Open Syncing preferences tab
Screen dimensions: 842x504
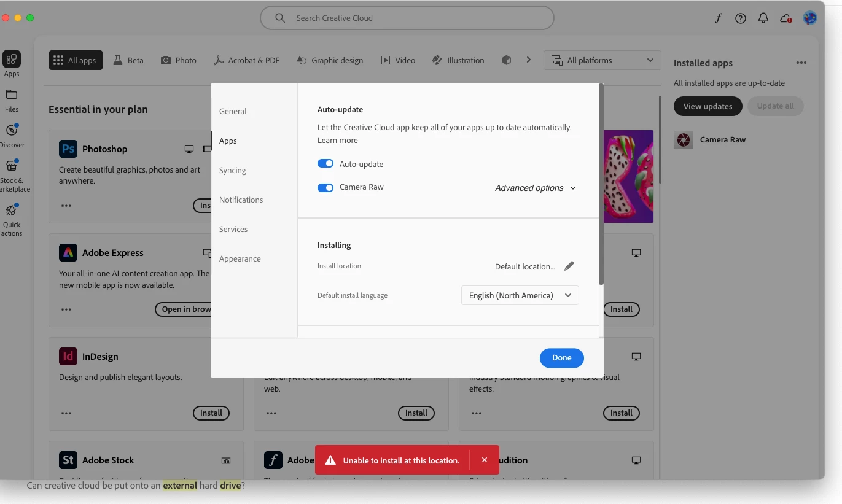click(x=233, y=170)
